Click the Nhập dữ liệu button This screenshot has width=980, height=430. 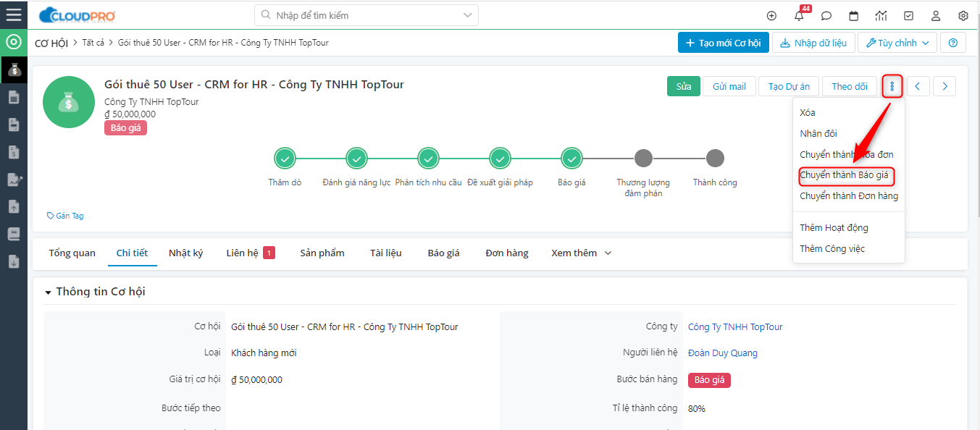(814, 43)
